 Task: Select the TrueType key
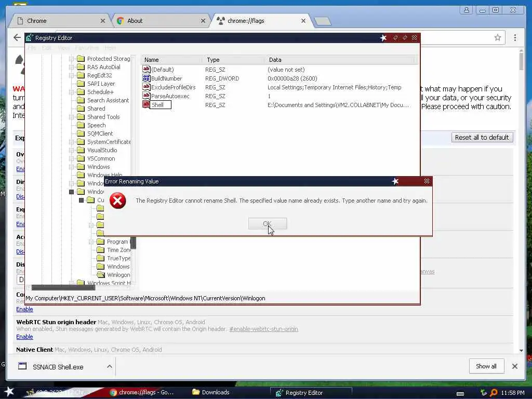pos(119,258)
